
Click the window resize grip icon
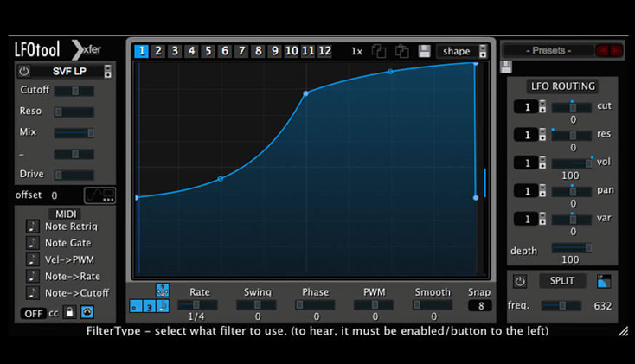coord(623,332)
